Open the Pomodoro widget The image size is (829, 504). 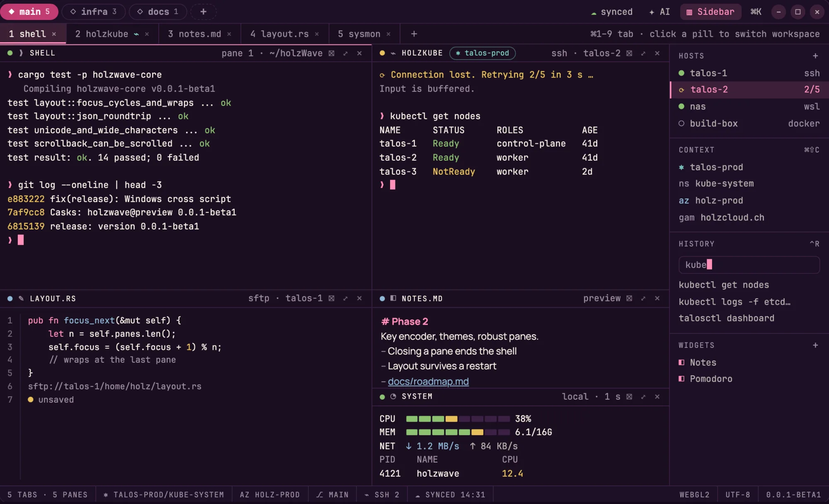(x=706, y=379)
